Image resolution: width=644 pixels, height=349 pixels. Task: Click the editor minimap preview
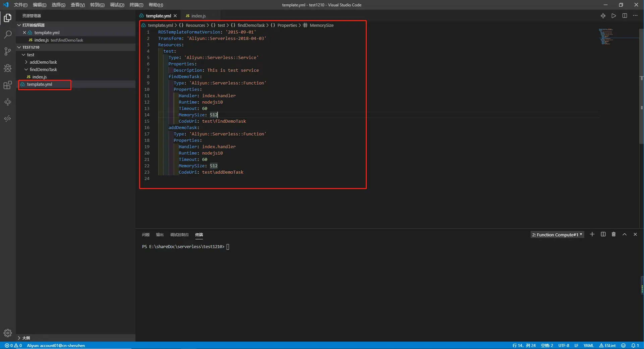606,37
